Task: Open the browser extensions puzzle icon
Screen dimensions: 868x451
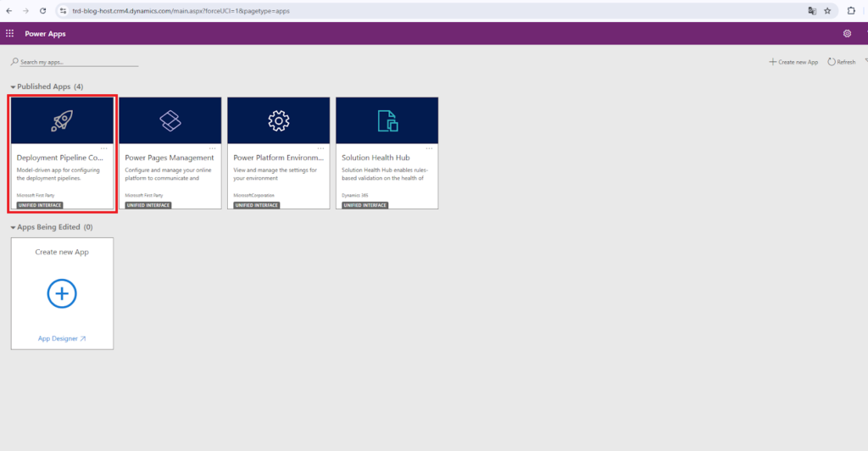Action: click(x=851, y=11)
